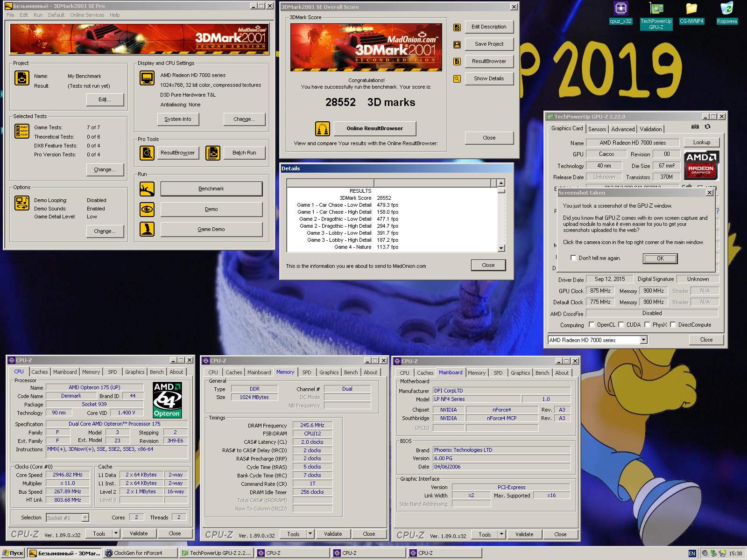Toggle the PhysX checkbox in GPU-Z
Viewport: 747px width, 560px height.
648,325
